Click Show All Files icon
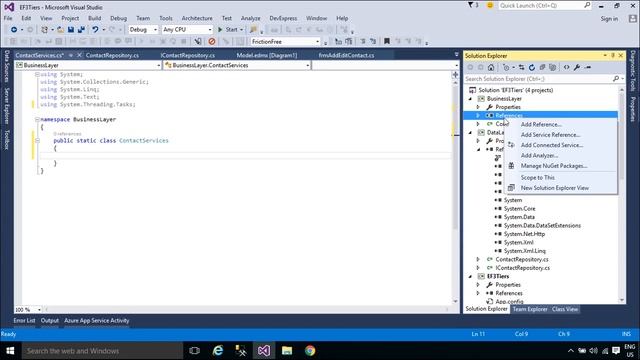Screen dimensions: 640x360 coord(553,67)
